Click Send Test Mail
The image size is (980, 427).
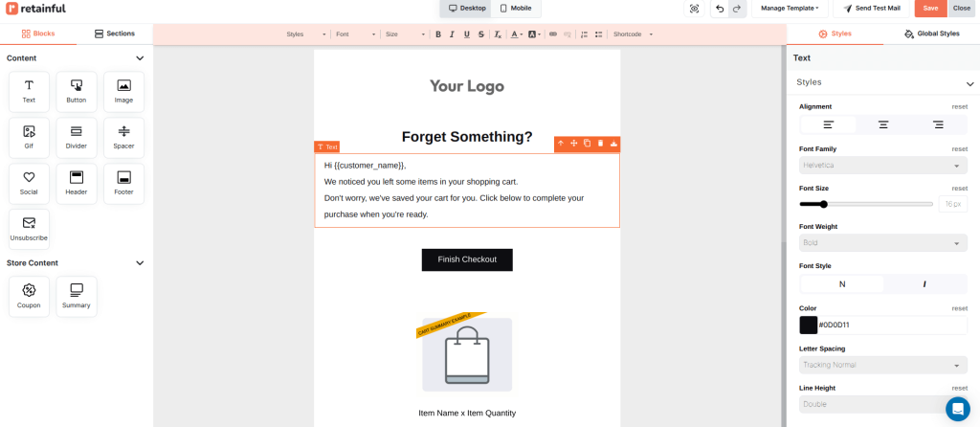[871, 9]
